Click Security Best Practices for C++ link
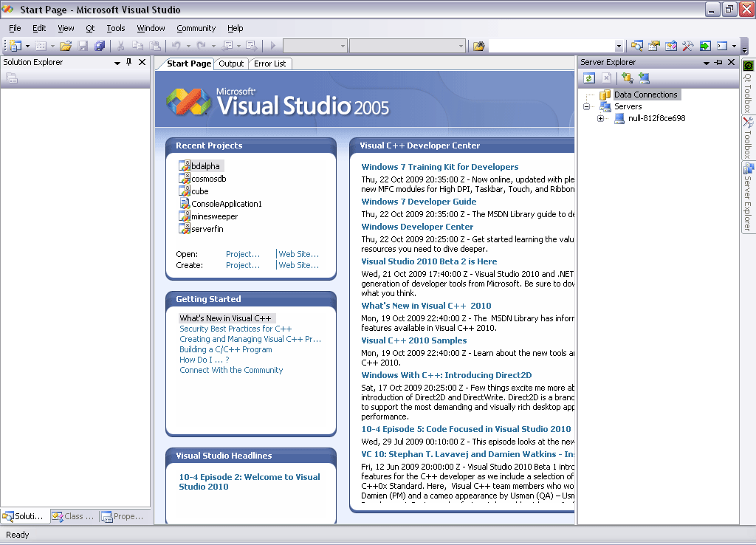Image resolution: width=756 pixels, height=545 pixels. coord(236,329)
